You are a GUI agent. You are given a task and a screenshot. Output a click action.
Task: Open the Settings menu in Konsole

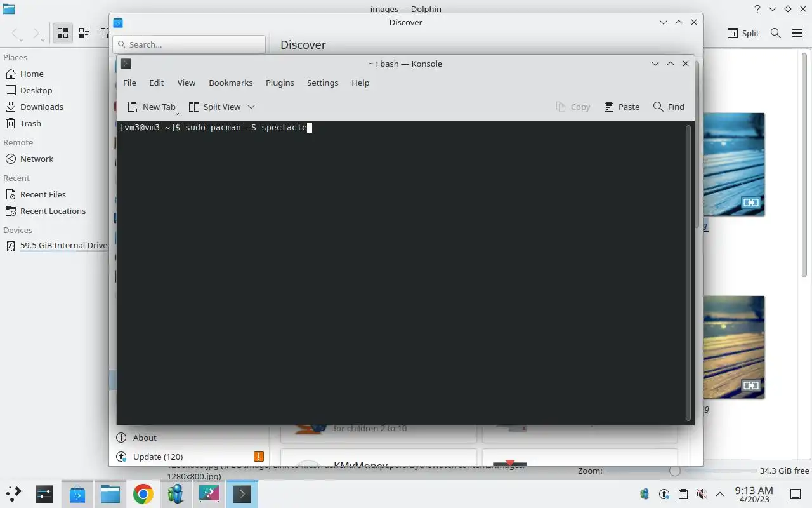pos(322,83)
